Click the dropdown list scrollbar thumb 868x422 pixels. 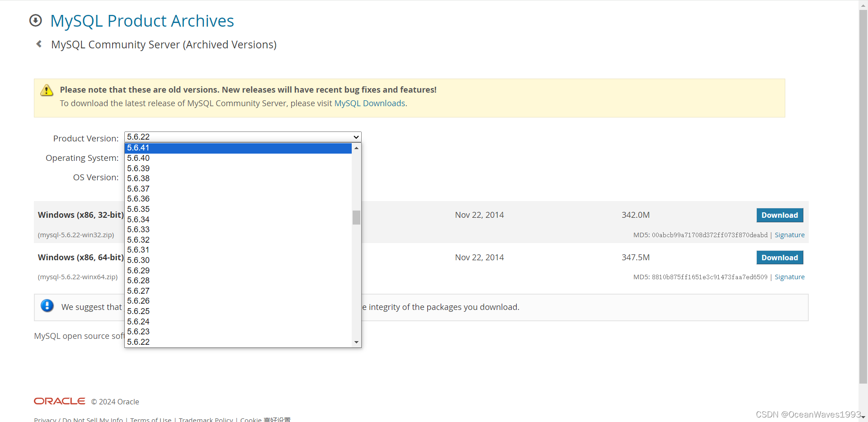356,217
